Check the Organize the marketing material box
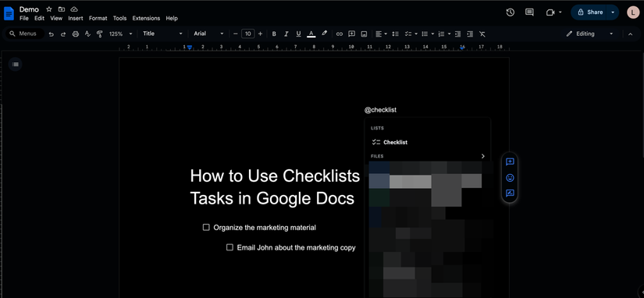 pyautogui.click(x=206, y=227)
